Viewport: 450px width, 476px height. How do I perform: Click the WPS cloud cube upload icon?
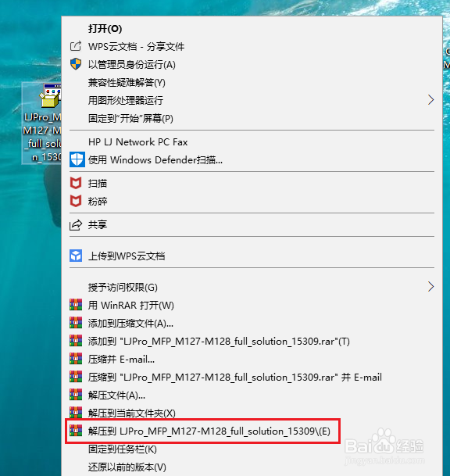click(76, 256)
